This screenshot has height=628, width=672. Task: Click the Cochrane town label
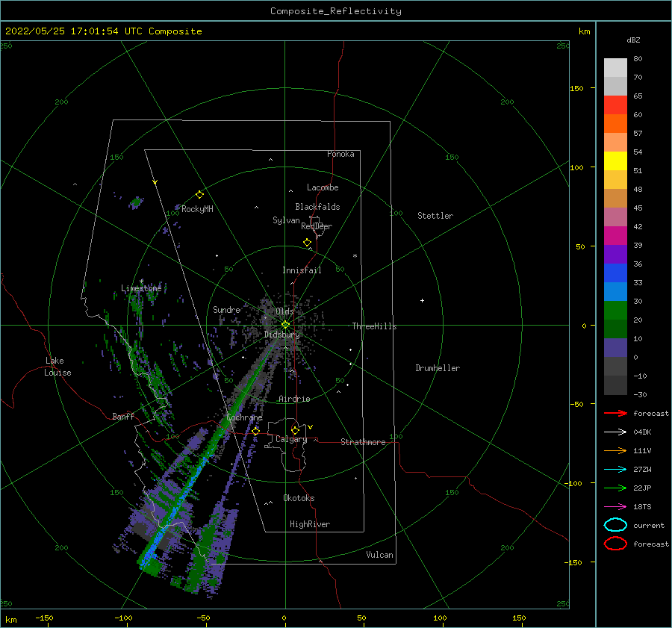click(244, 417)
